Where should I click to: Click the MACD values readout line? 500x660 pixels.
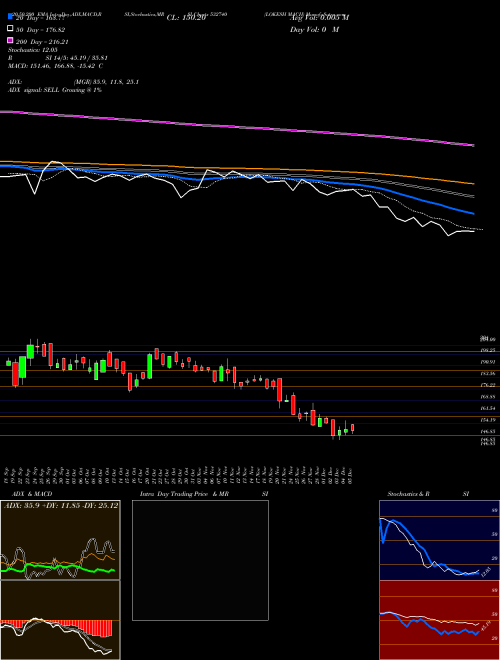tap(56, 66)
